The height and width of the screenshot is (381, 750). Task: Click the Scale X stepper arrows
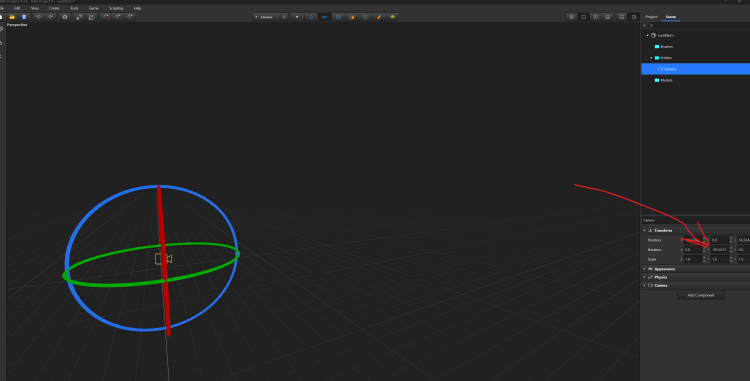[704, 259]
